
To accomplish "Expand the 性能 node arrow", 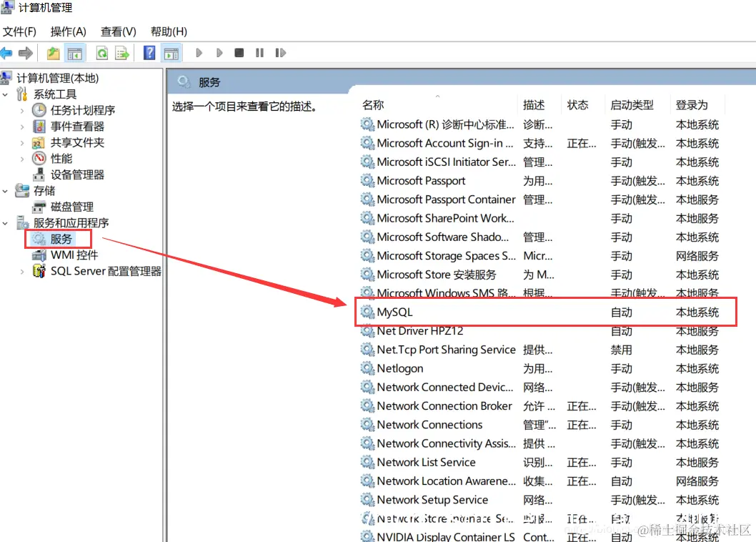I will tap(21, 158).
